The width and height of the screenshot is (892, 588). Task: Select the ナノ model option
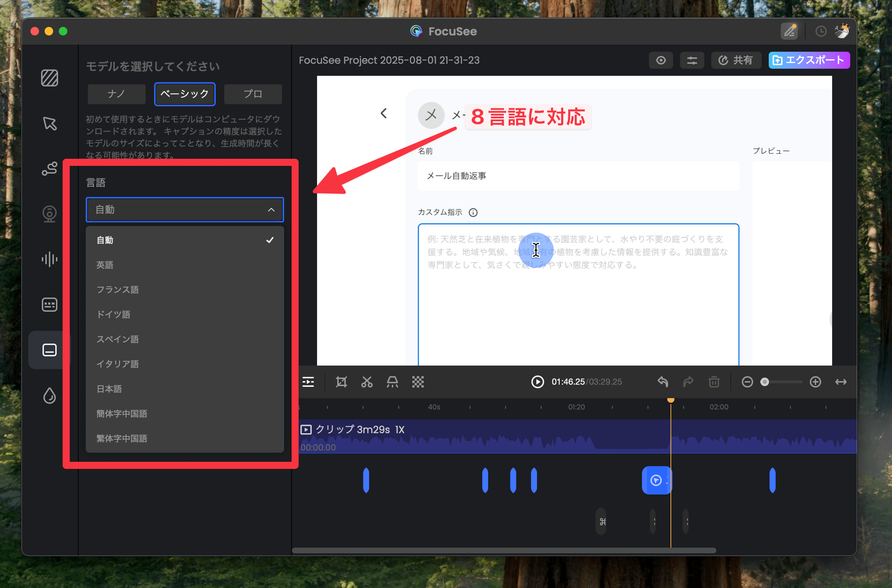pos(116,94)
